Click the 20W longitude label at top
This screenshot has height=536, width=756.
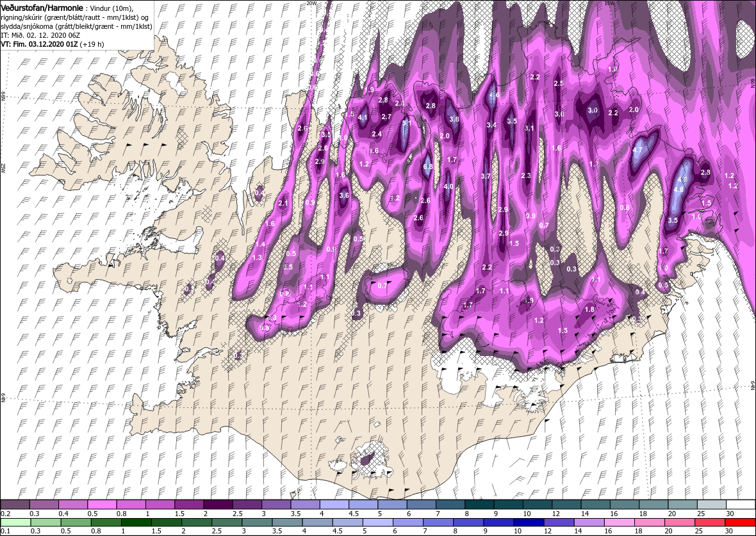(x=311, y=3)
